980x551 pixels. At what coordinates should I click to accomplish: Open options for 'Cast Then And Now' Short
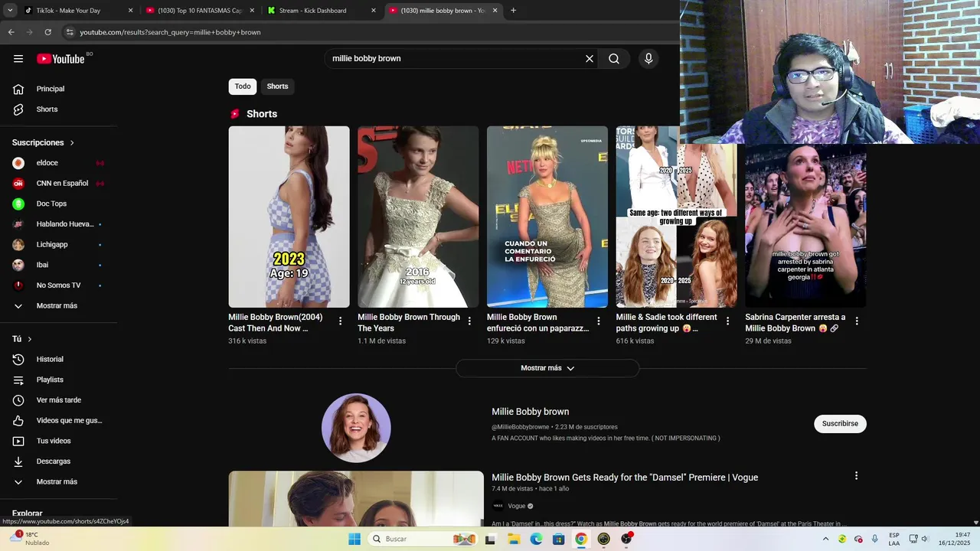[x=341, y=321]
